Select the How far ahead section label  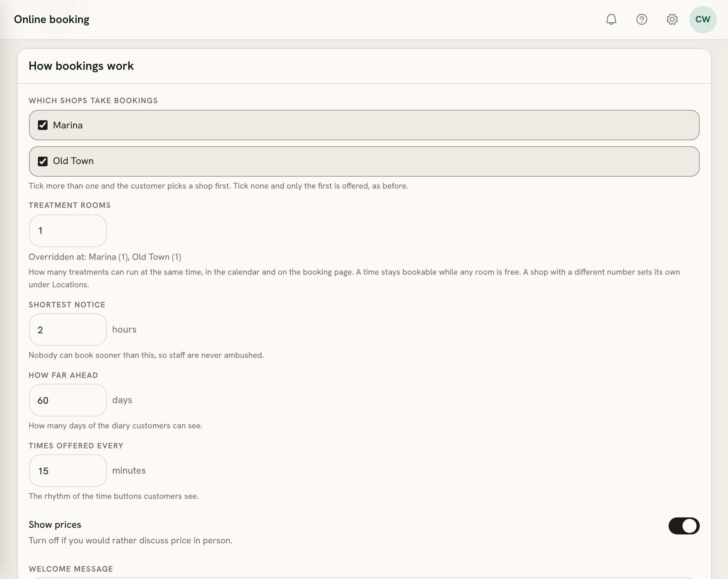tap(63, 375)
